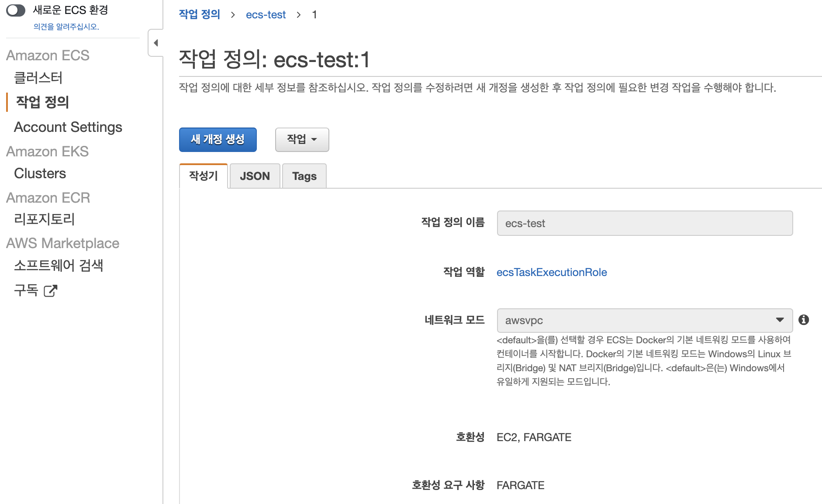Click the ecs-test breadcrumb link
822x504 pixels.
[266, 14]
